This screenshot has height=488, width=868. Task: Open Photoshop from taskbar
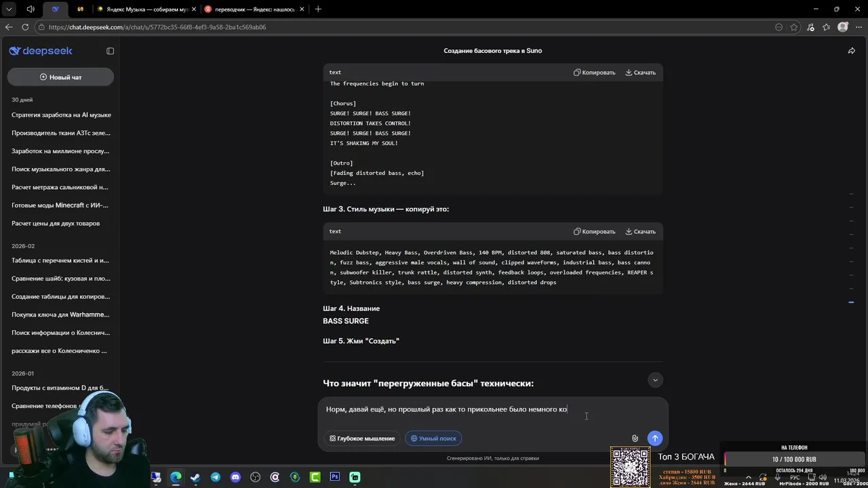click(x=335, y=477)
